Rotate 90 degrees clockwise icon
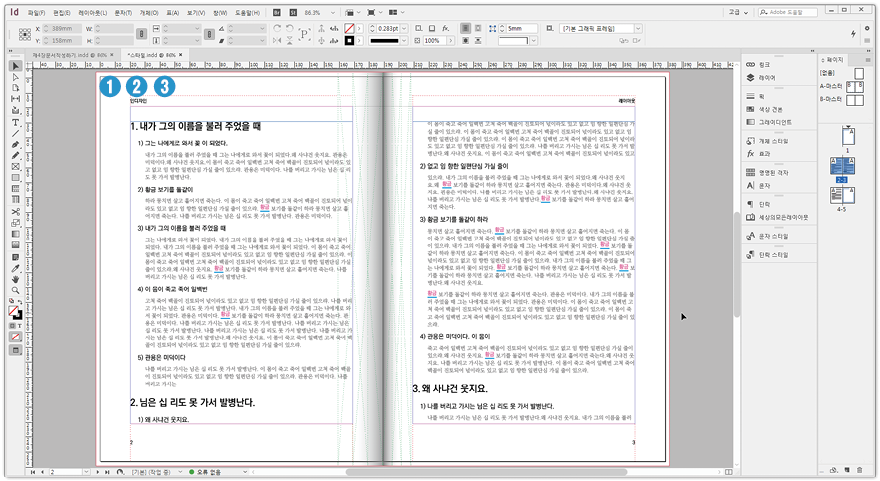 [277, 28]
